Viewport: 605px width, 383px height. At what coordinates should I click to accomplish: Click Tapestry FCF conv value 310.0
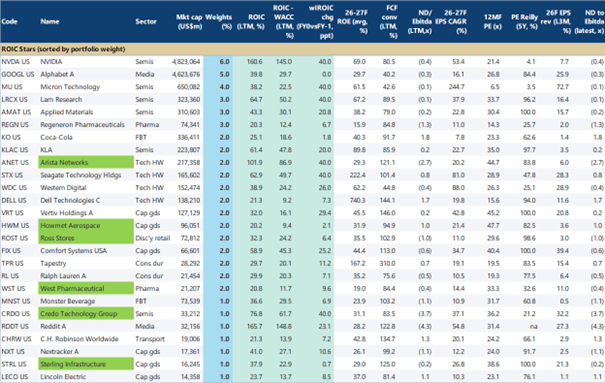click(387, 263)
